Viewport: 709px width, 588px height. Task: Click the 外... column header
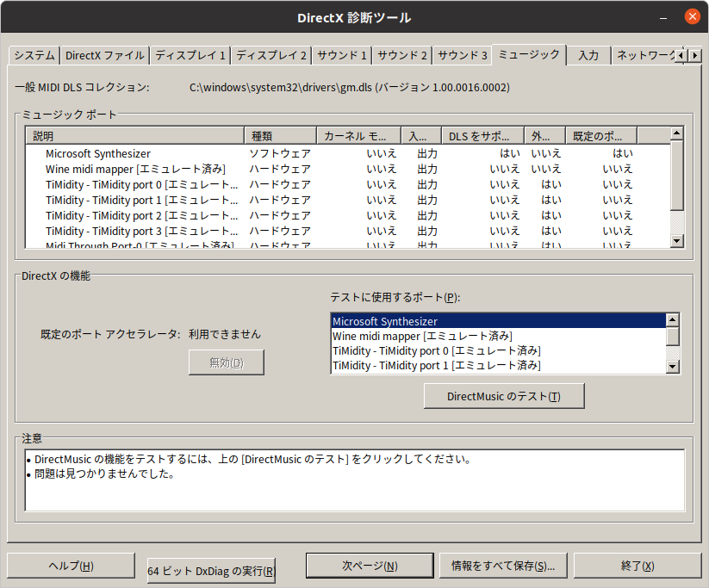click(544, 135)
